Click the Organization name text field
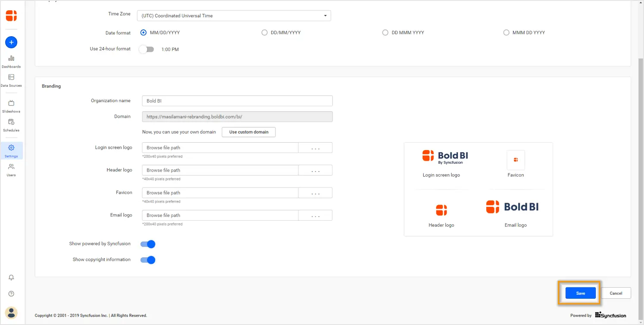Screen dimensions: 644x325 pos(237,101)
